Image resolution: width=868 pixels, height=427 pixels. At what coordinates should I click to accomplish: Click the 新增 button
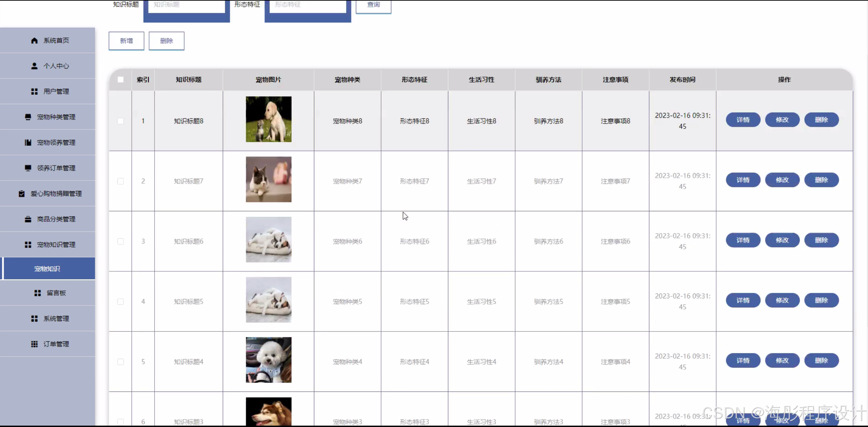click(x=126, y=41)
